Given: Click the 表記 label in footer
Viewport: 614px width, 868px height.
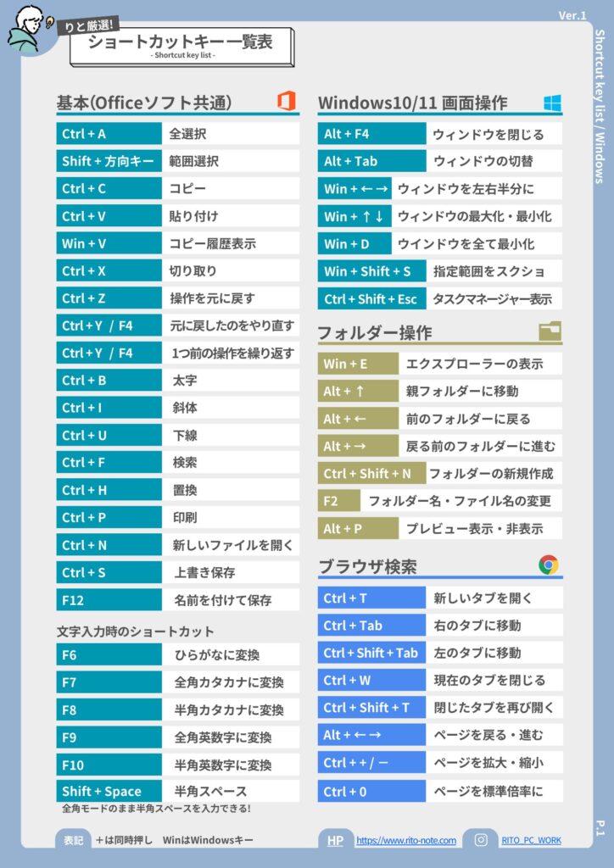Looking at the screenshot, I should 74,840.
